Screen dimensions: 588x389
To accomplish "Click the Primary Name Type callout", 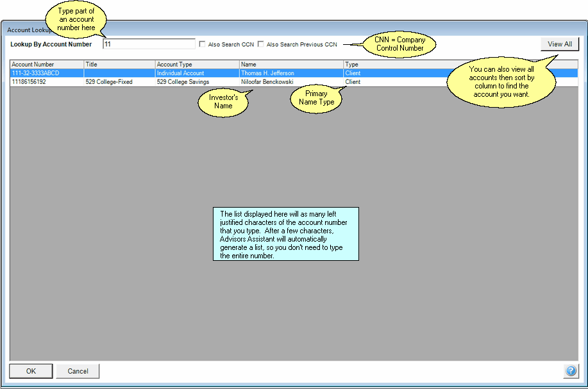I will (x=316, y=99).
